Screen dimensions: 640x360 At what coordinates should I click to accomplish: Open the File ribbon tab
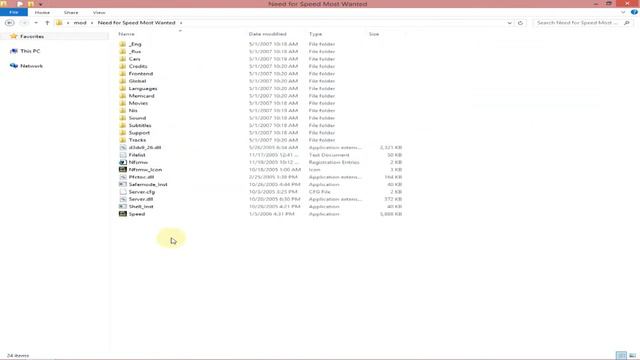tap(13, 12)
